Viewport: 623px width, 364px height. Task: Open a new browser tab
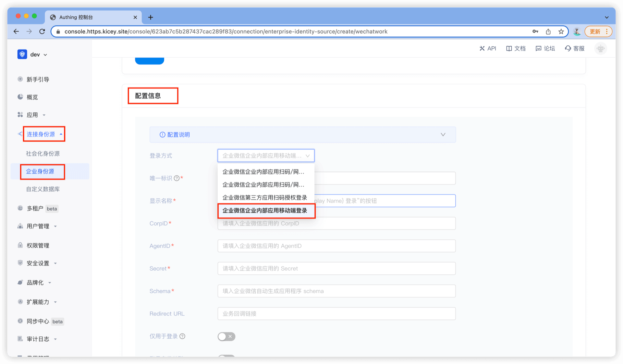coord(151,17)
